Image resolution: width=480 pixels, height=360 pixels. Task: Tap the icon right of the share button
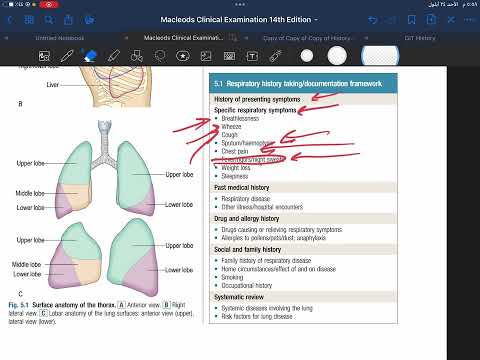click(89, 20)
